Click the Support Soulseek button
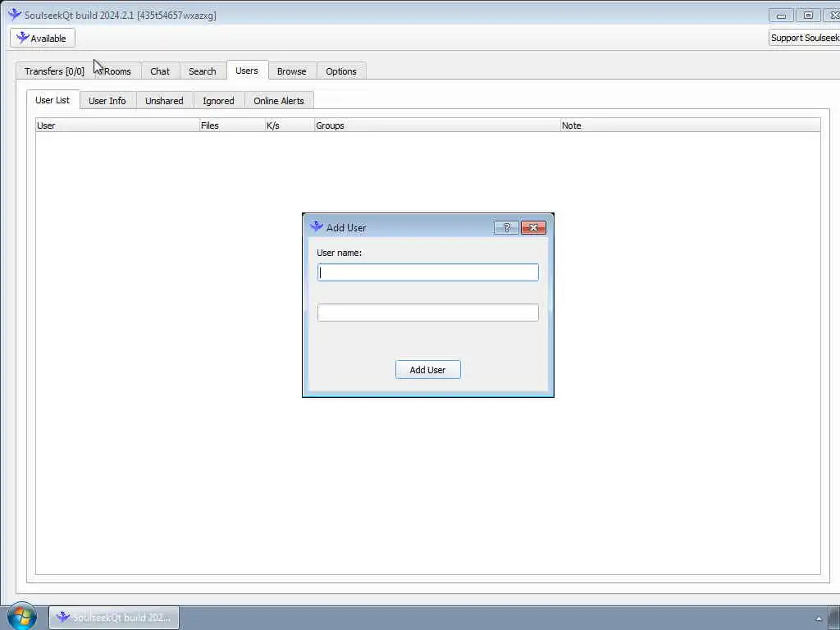This screenshot has width=840, height=630. coord(804,38)
